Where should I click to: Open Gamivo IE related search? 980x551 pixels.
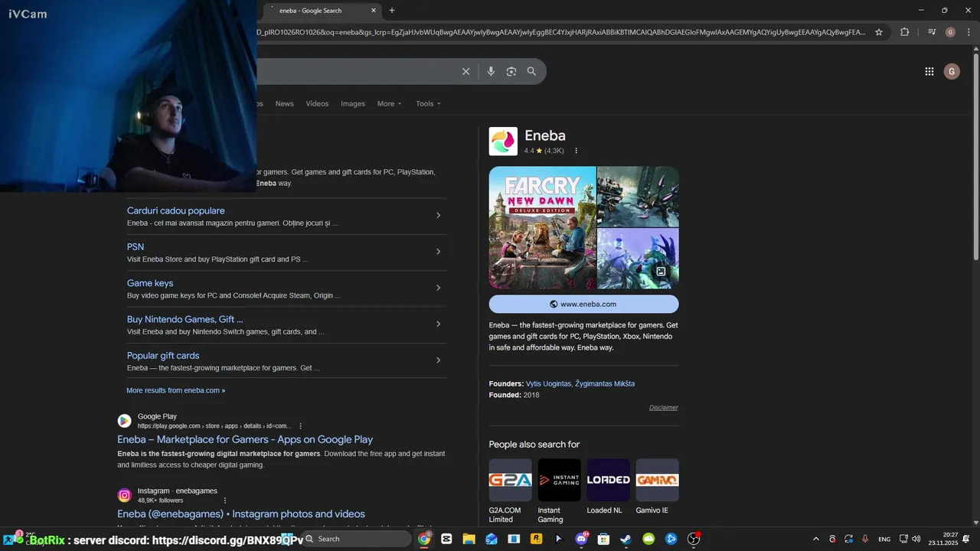(x=657, y=487)
